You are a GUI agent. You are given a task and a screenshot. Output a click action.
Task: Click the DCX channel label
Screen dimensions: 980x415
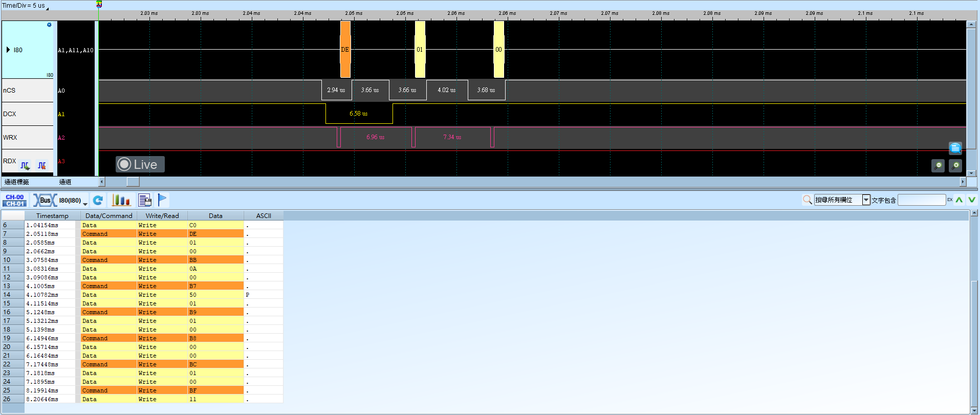[x=10, y=114]
